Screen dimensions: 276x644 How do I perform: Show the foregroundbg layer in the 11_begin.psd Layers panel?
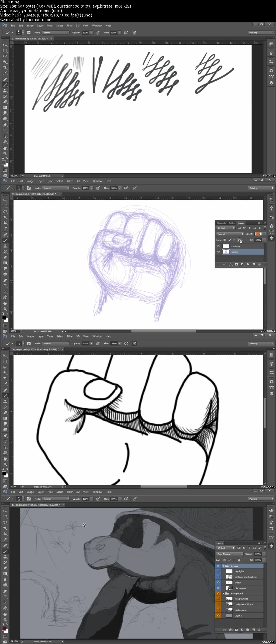coord(218,599)
